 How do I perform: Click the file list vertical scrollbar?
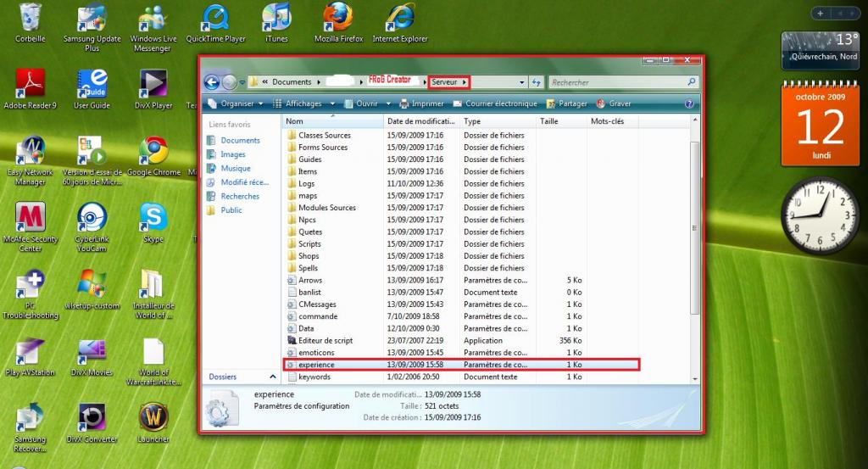point(695,227)
